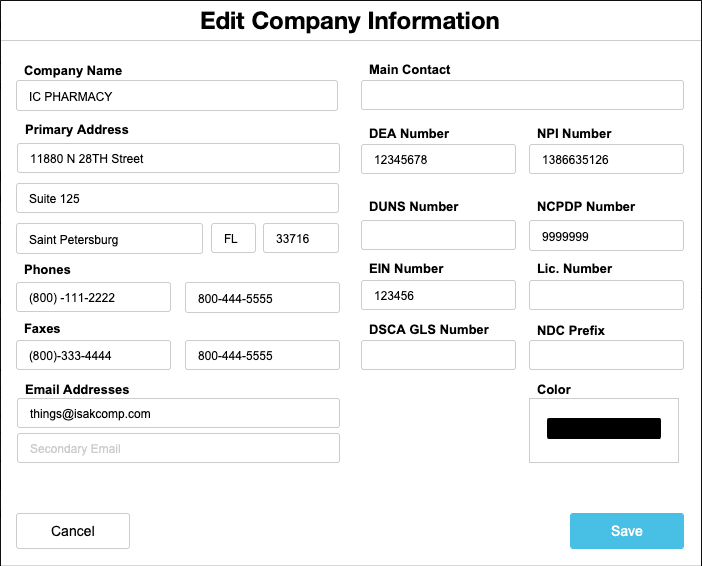702x566 pixels.
Task: Select the NPI Number input
Action: pos(606,160)
